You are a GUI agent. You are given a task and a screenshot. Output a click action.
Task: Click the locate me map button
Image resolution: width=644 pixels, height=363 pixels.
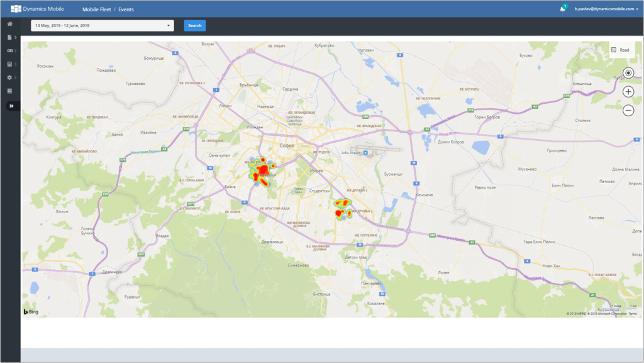[628, 73]
